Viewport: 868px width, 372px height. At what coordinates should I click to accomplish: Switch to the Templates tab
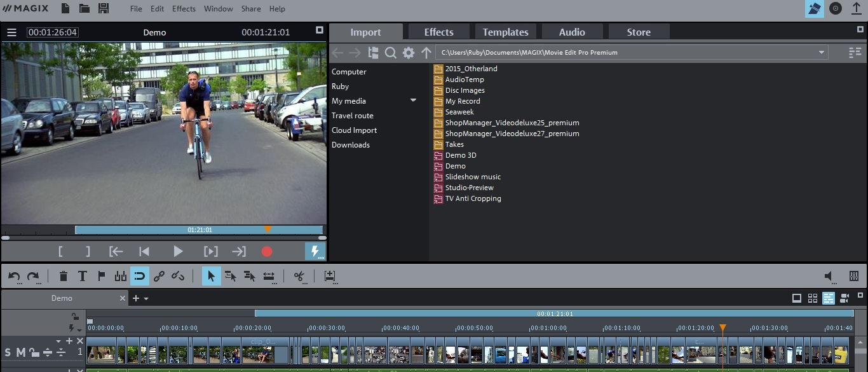coord(505,32)
